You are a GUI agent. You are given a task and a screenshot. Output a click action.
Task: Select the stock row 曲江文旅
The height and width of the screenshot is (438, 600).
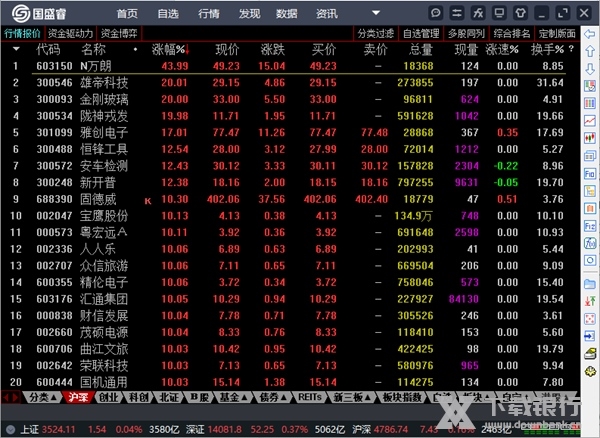(289, 349)
